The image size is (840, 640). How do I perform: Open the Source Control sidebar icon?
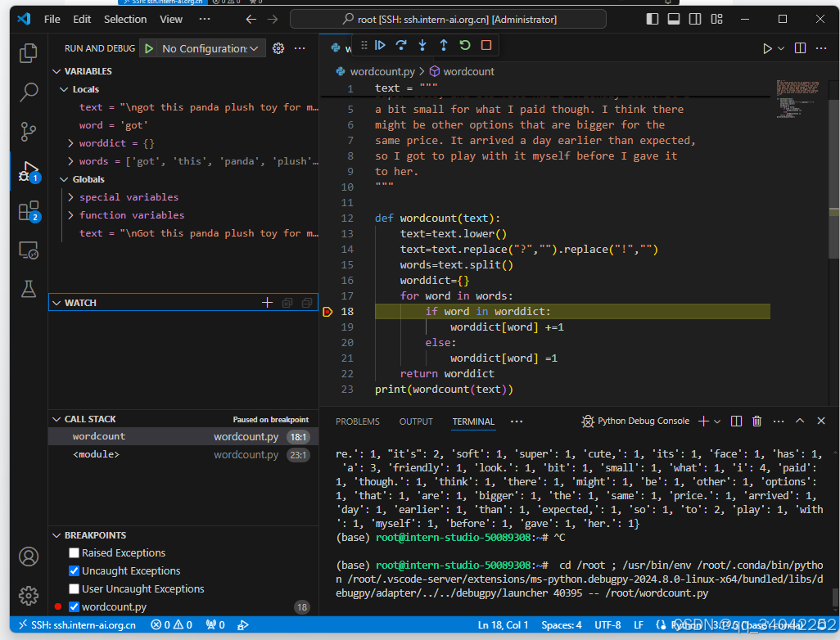pos(28,131)
